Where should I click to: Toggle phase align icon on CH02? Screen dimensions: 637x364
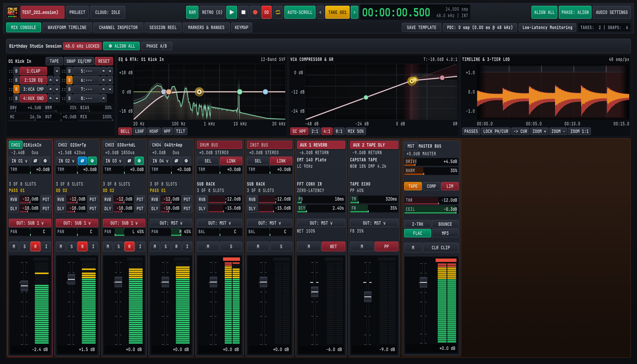tap(92, 161)
